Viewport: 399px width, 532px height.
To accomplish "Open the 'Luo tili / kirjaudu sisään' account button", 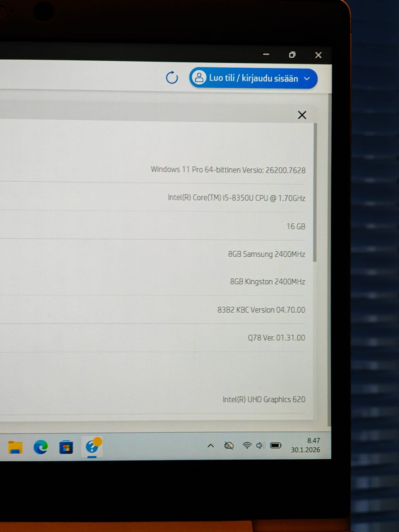I will pyautogui.click(x=253, y=78).
